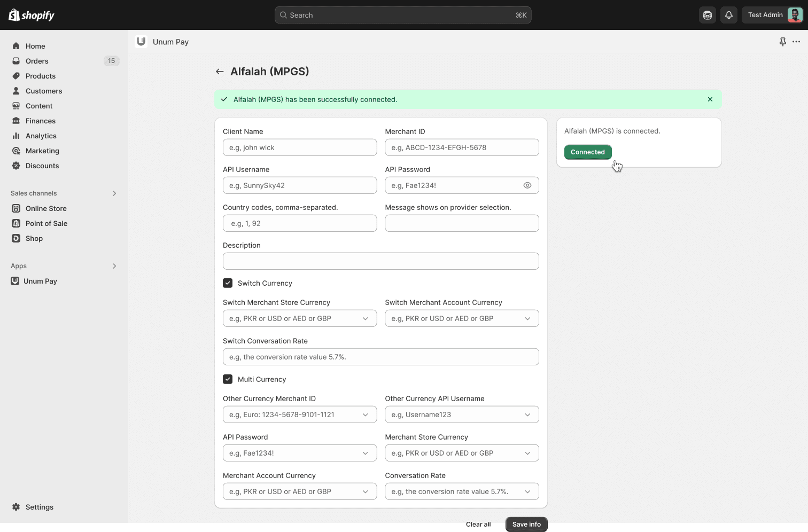Expand the Sales channels section
The image size is (808, 532).
point(114,193)
